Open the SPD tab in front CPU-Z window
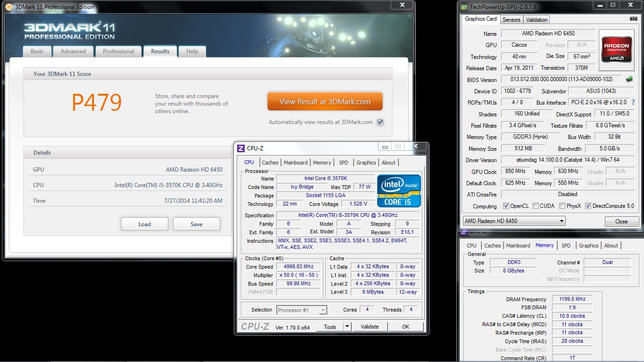The width and height of the screenshot is (644, 362). coord(344,163)
